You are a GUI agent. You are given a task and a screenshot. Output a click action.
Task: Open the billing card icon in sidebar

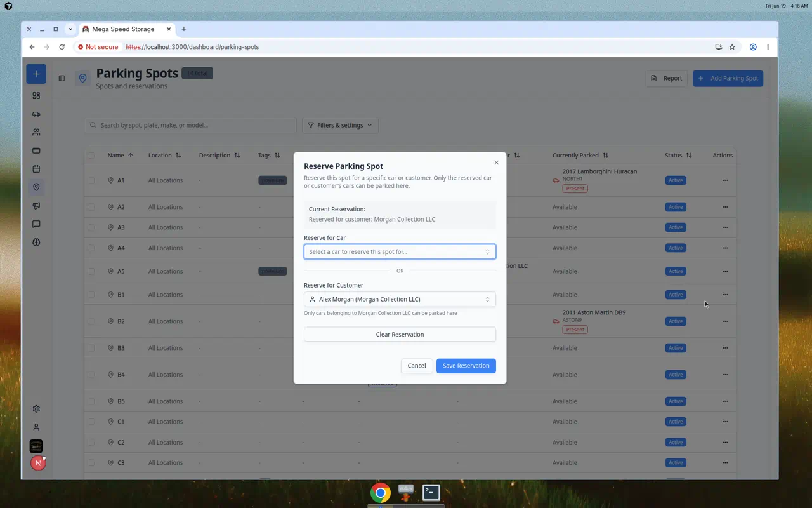click(36, 151)
